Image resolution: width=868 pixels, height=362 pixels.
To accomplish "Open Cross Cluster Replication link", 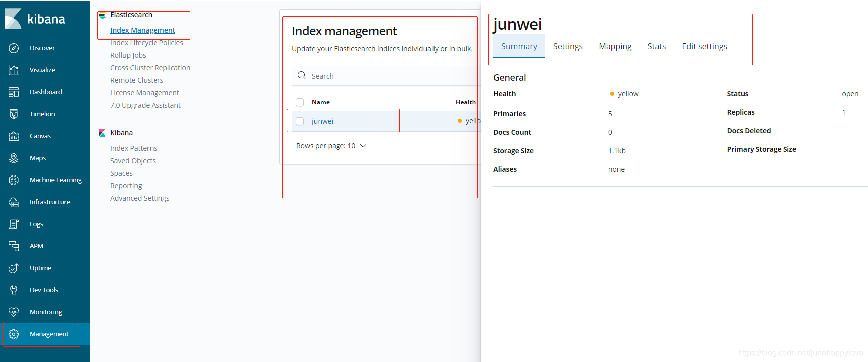I will [x=150, y=68].
